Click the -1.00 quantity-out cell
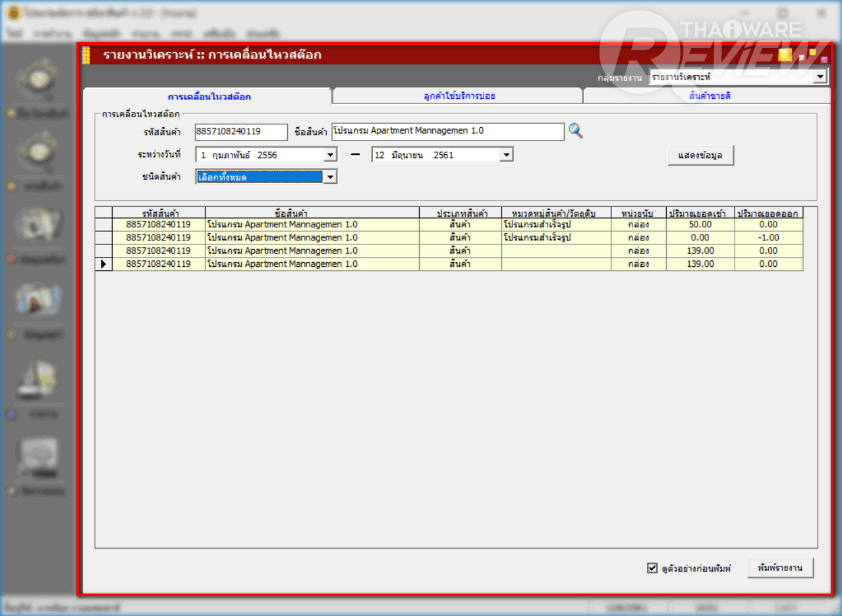 (768, 238)
